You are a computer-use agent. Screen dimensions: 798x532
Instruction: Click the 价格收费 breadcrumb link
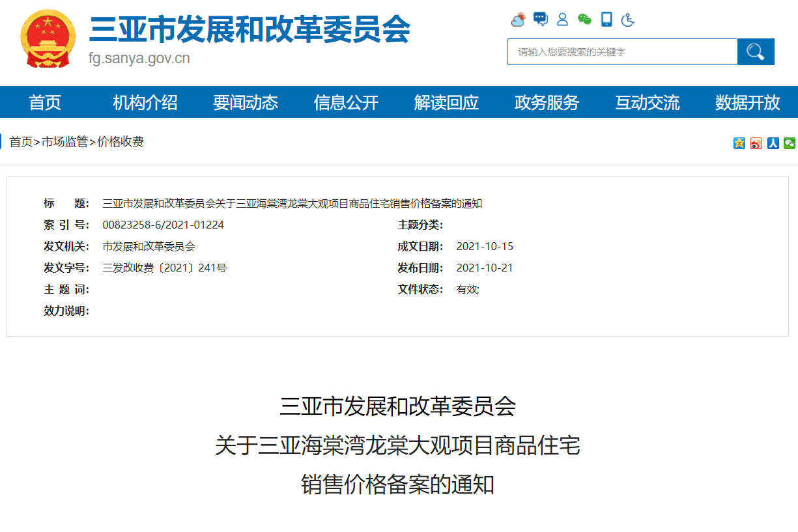pos(121,142)
